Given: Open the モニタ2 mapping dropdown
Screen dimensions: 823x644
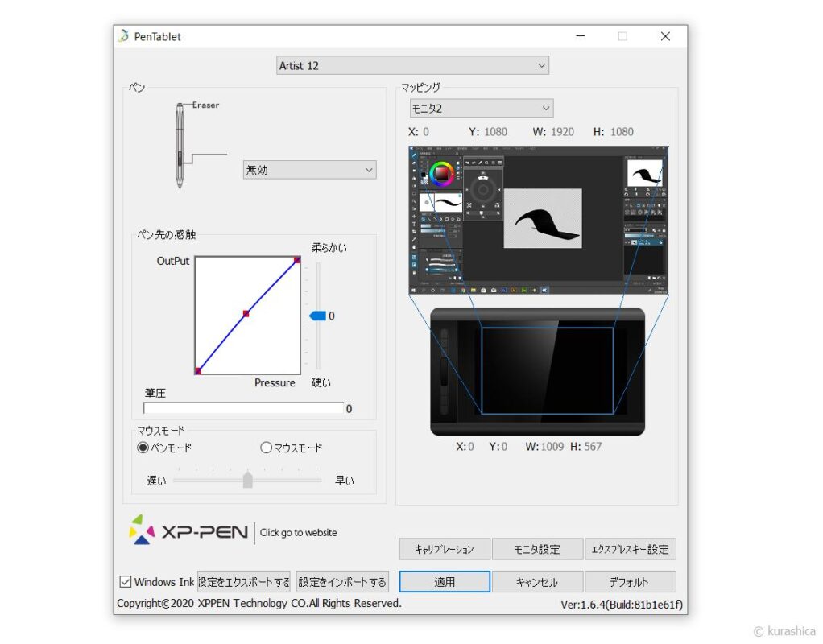Looking at the screenshot, I should point(481,108).
